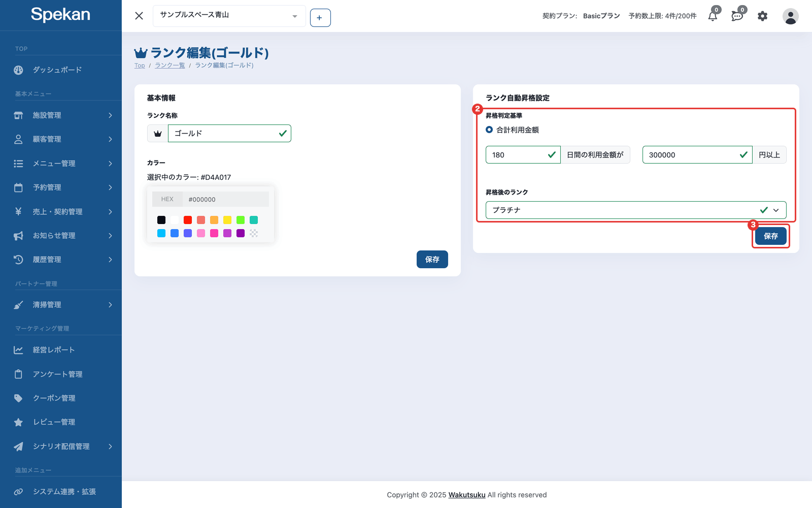This screenshot has height=508, width=812.
Task: Open the settings gear icon
Action: pyautogui.click(x=762, y=16)
